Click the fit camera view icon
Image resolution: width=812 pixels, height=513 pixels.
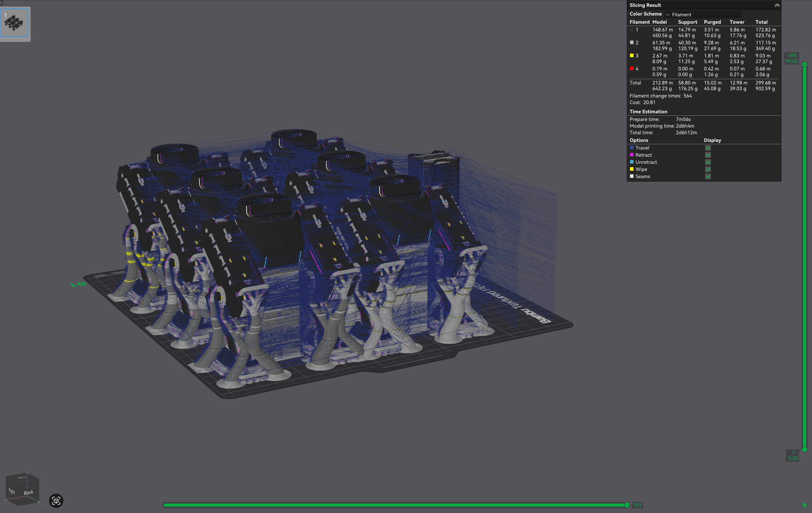pyautogui.click(x=56, y=500)
